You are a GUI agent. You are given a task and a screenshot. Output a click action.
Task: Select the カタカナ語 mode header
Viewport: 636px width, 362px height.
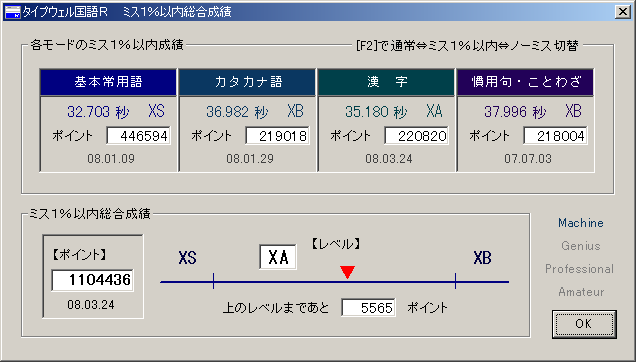pyautogui.click(x=247, y=82)
